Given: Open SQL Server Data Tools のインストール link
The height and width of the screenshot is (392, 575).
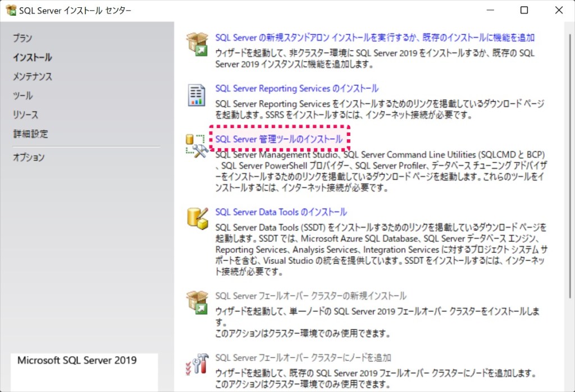Looking at the screenshot, I should (x=281, y=212).
